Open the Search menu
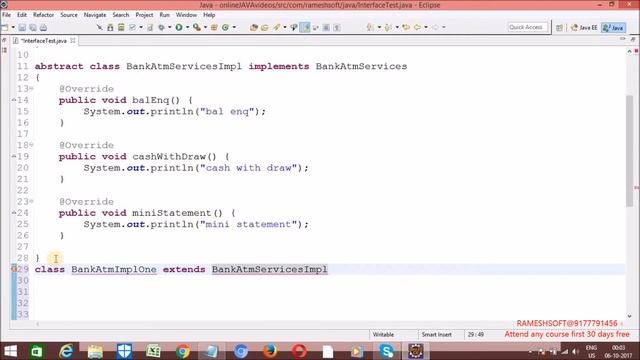Image resolution: width=640 pixels, height=360 pixels. click(121, 15)
